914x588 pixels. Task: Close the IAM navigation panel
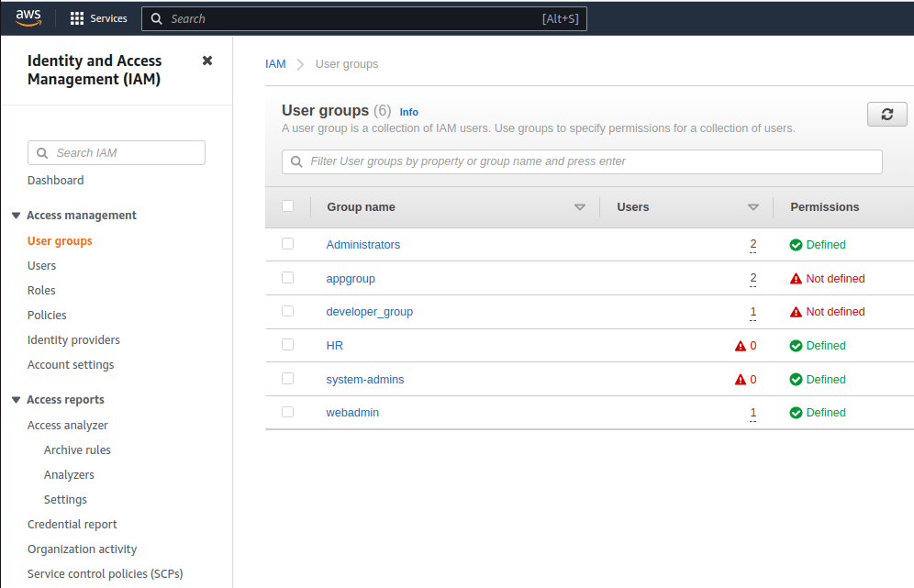pos(206,61)
